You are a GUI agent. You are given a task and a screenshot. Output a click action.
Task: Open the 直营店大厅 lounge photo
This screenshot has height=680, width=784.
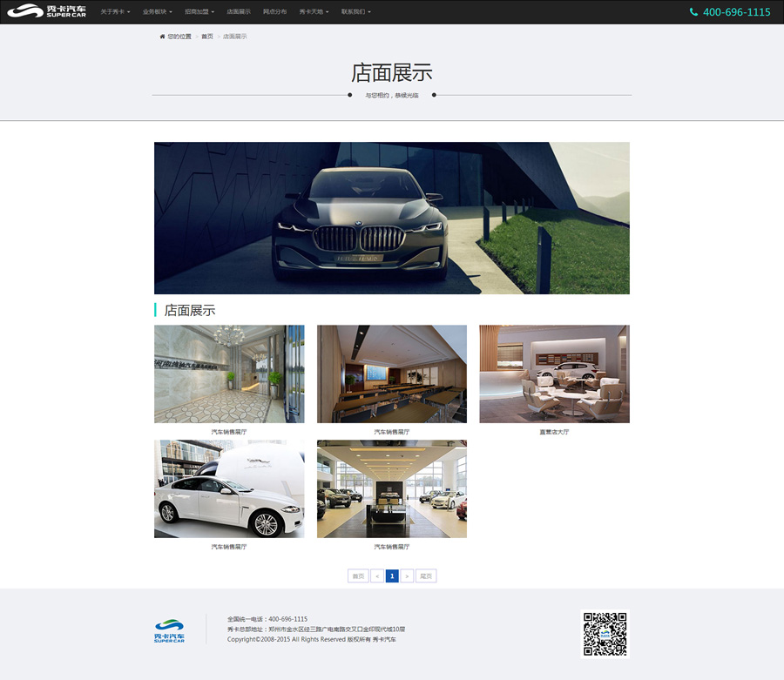(554, 374)
